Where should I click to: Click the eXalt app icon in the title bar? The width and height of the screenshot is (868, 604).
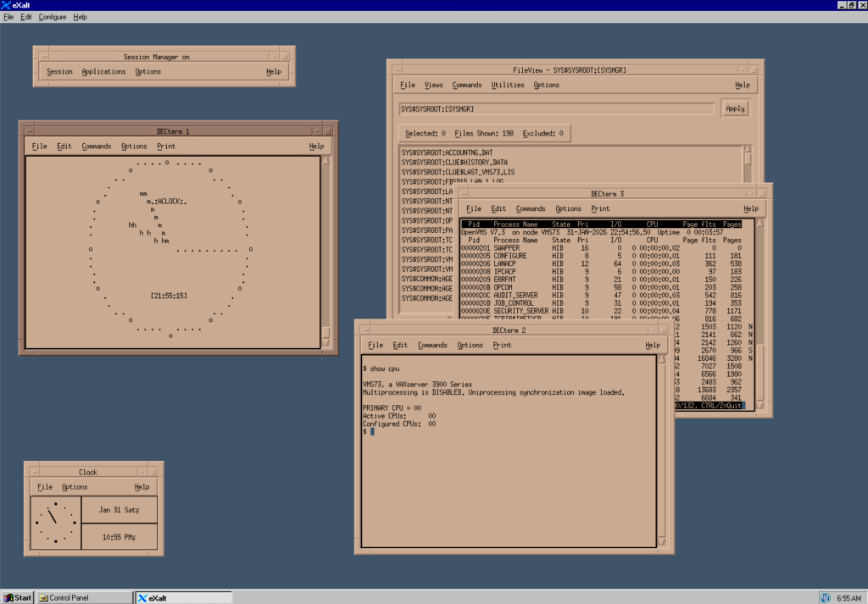point(7,5)
